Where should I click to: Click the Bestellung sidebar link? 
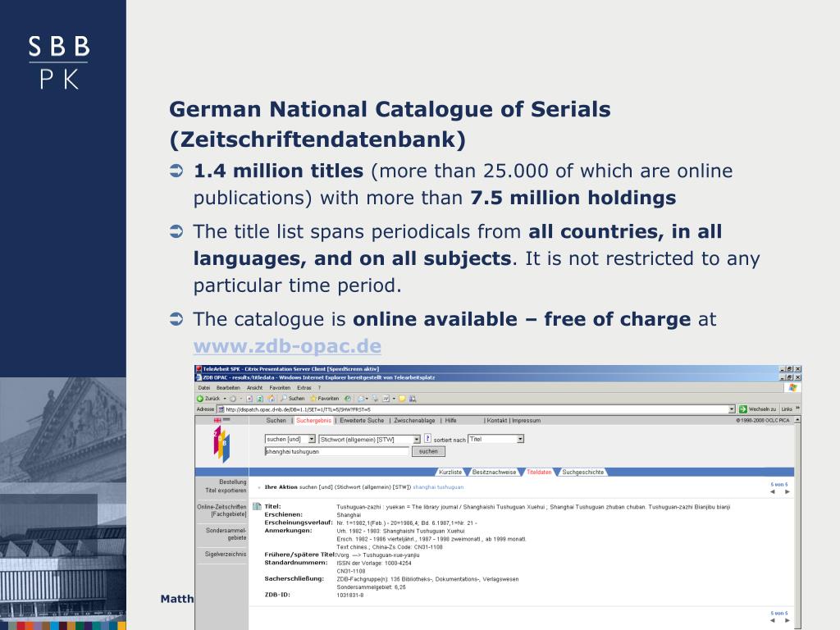(x=233, y=482)
